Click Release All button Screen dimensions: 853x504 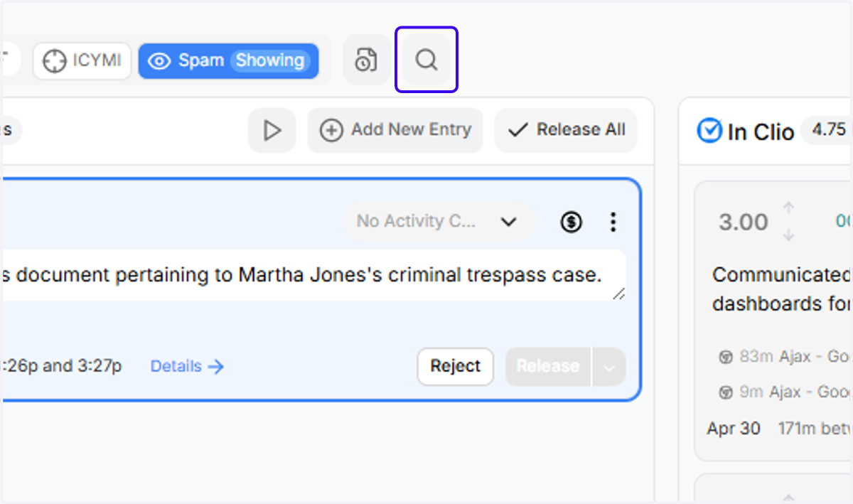coord(566,130)
